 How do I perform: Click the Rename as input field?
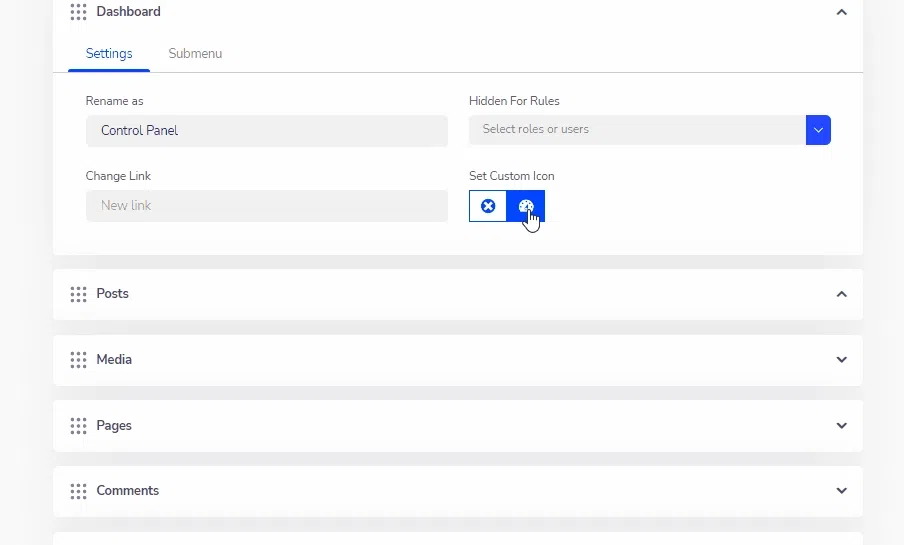(266, 130)
